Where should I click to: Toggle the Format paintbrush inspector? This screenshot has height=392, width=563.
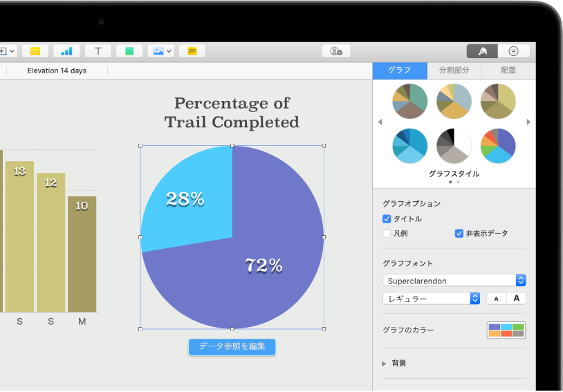[482, 51]
